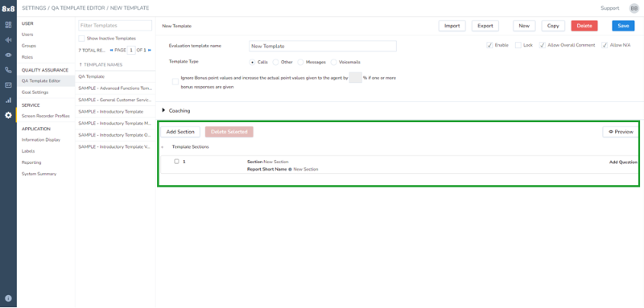Select SAMPLE - Introductory Template V... row

[x=115, y=146]
